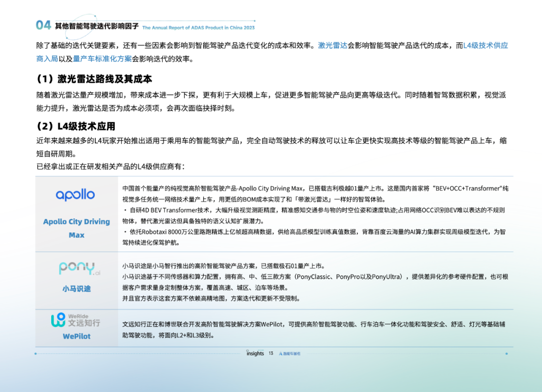Click the large section number 04

point(43,25)
